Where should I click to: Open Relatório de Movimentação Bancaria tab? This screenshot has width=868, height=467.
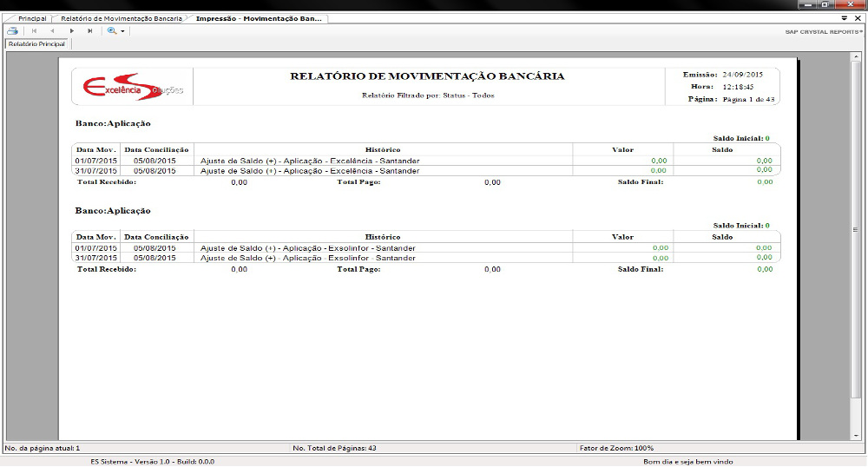[121, 18]
